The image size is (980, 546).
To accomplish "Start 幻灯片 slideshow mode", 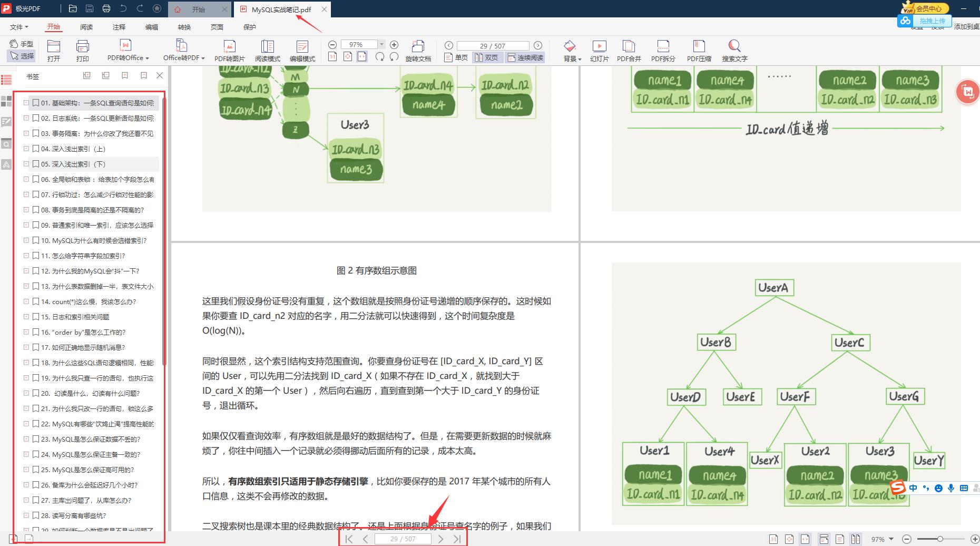I will (600, 51).
